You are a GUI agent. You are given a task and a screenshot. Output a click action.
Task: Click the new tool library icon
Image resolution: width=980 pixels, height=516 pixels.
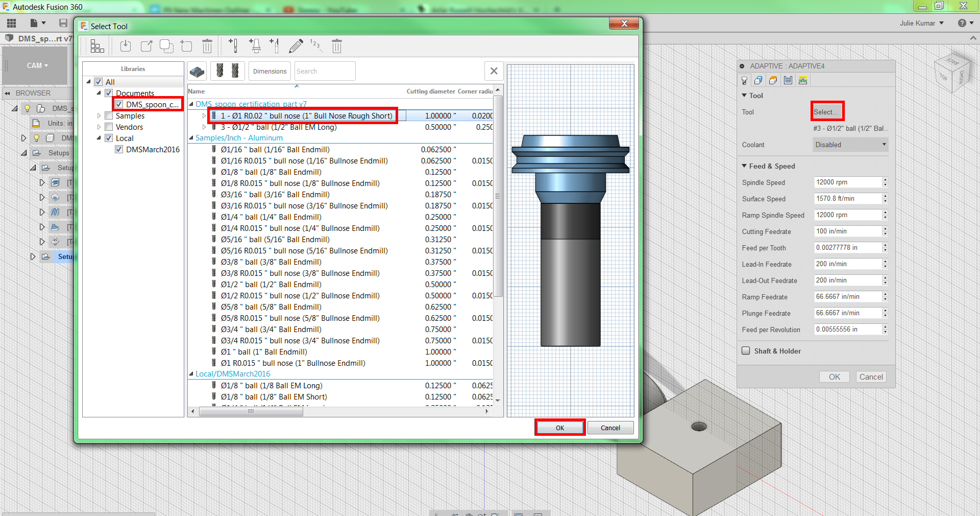tap(186, 46)
